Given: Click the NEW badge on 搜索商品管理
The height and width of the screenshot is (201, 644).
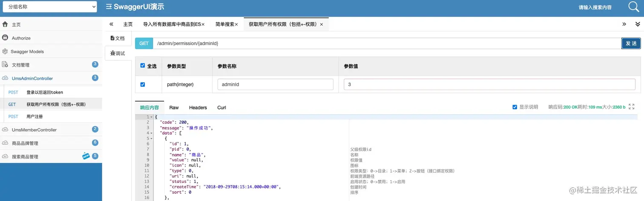Looking at the screenshot, I should (x=86, y=156).
